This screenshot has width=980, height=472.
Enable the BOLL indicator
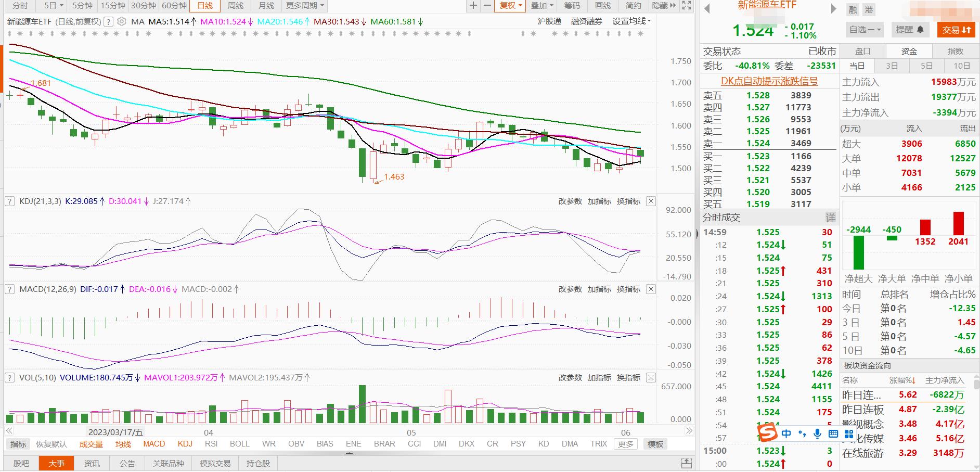tap(239, 444)
